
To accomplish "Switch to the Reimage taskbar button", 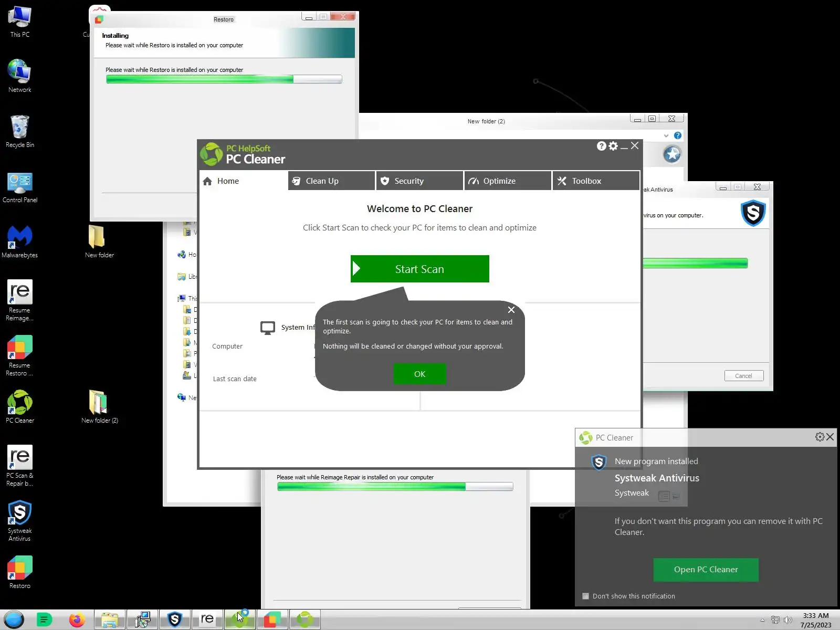I will 207,620.
